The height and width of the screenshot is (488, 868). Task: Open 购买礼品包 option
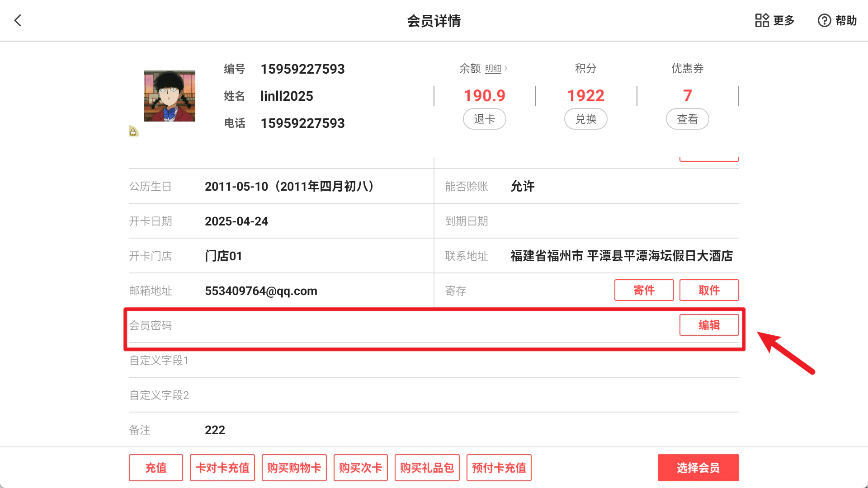pos(427,468)
